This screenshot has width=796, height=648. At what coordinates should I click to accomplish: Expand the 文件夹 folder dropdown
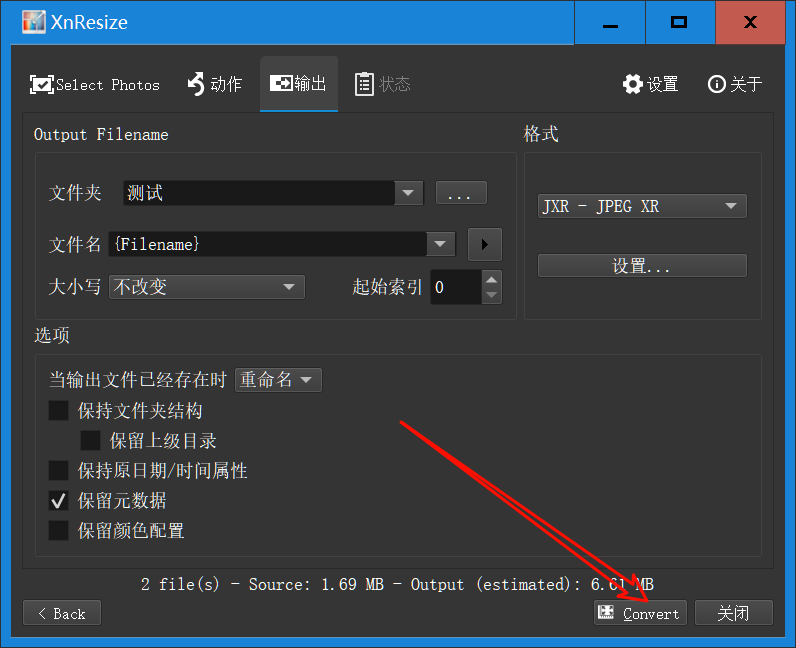point(408,193)
